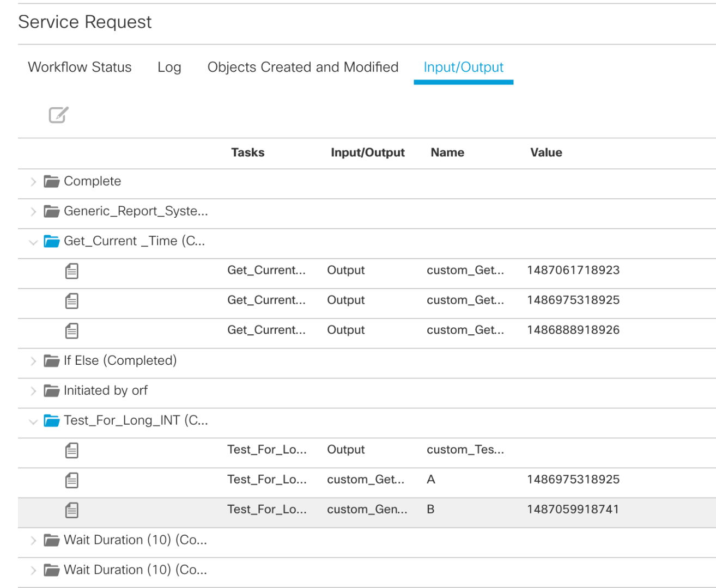Viewport: 716px width, 588px height.
Task: Open the Workflow Status tab
Action: click(80, 67)
